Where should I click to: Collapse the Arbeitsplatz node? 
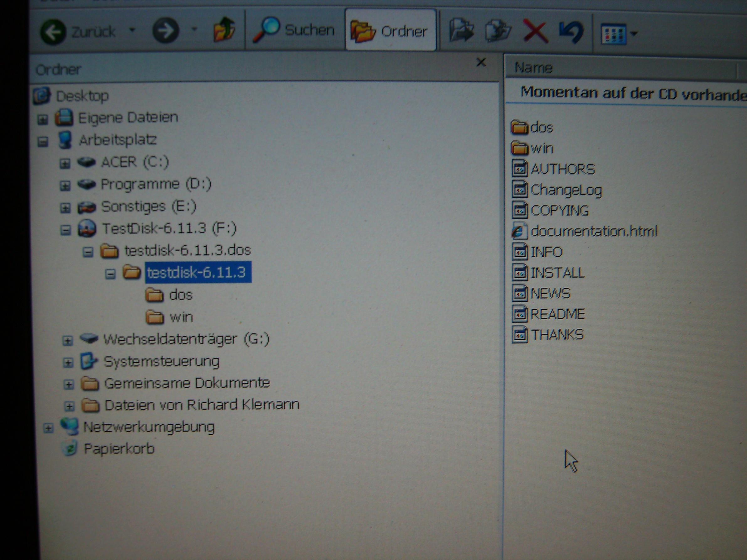click(43, 141)
